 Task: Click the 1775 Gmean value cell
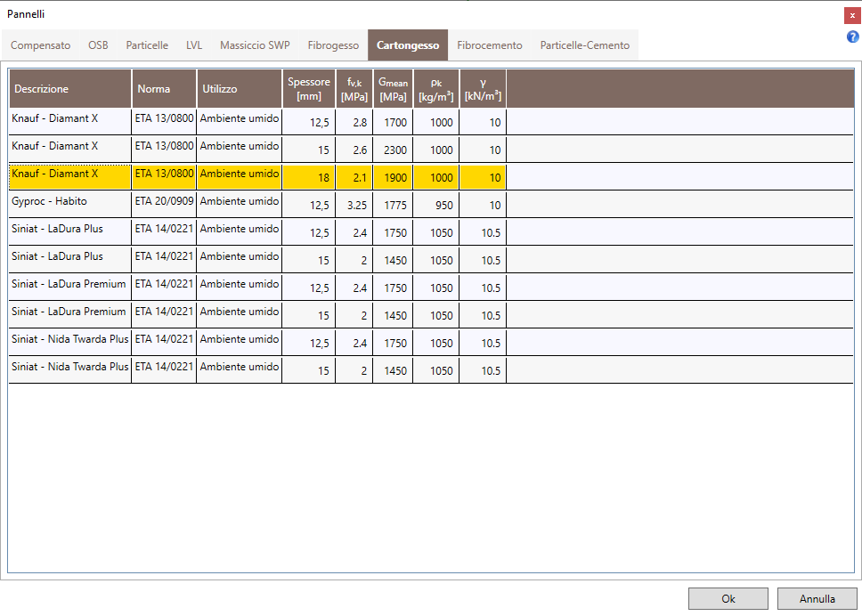[393, 205]
